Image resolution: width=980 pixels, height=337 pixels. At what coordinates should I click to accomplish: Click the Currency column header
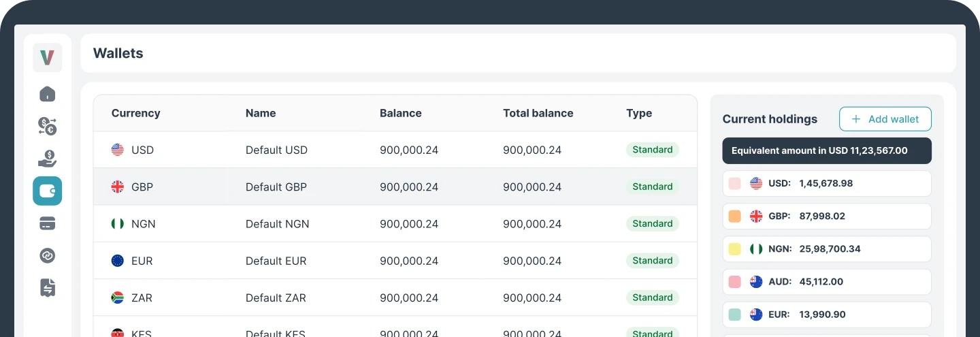(x=136, y=113)
